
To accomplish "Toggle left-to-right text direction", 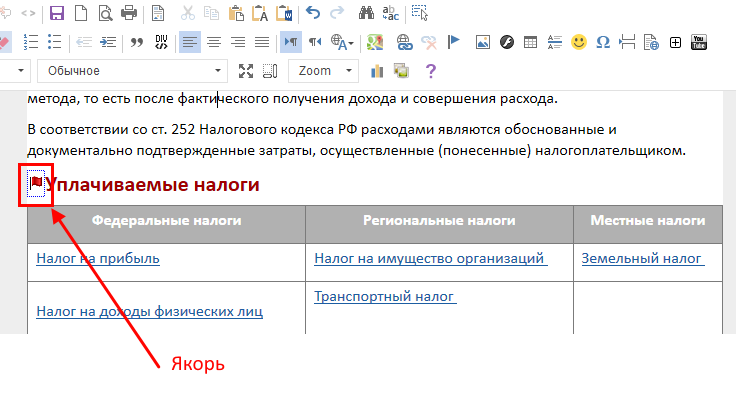I will (x=291, y=42).
